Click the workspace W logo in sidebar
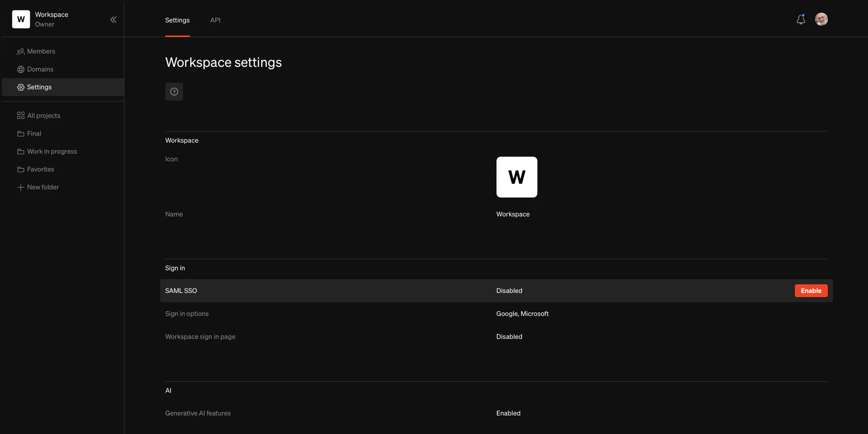The width and height of the screenshot is (868, 434). pos(21,19)
